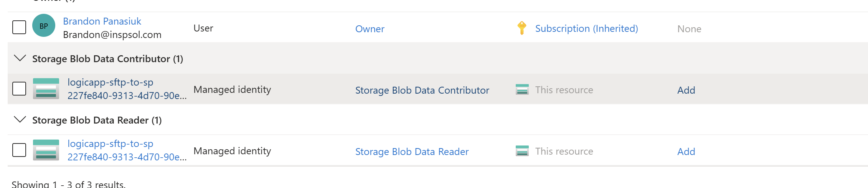The width and height of the screenshot is (868, 188).
Task: Click the logic app icon in Reader row
Action: coord(46,150)
